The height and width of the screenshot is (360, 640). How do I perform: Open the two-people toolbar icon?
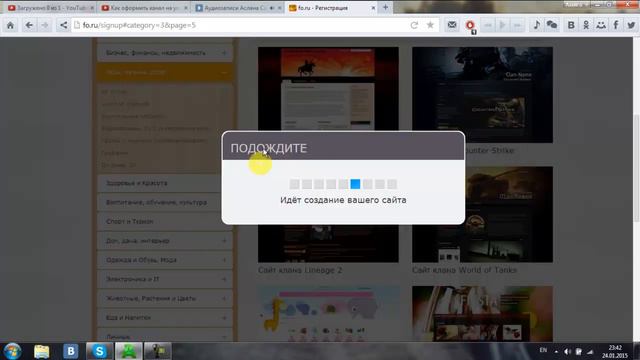[601, 25]
